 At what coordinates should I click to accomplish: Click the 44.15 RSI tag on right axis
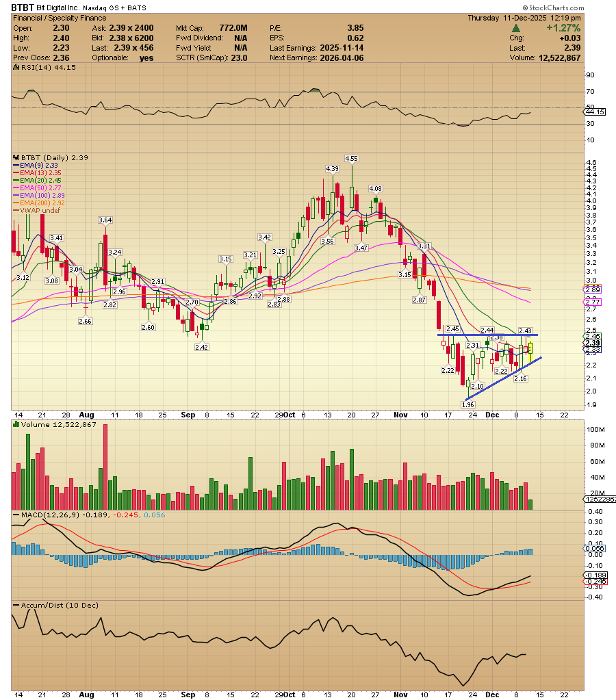[x=595, y=112]
